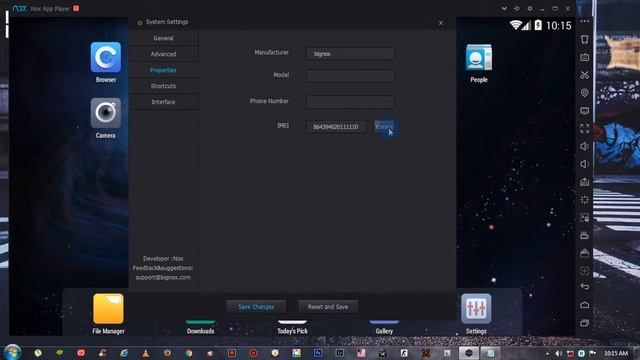Close the System Settings dialog

(x=440, y=23)
